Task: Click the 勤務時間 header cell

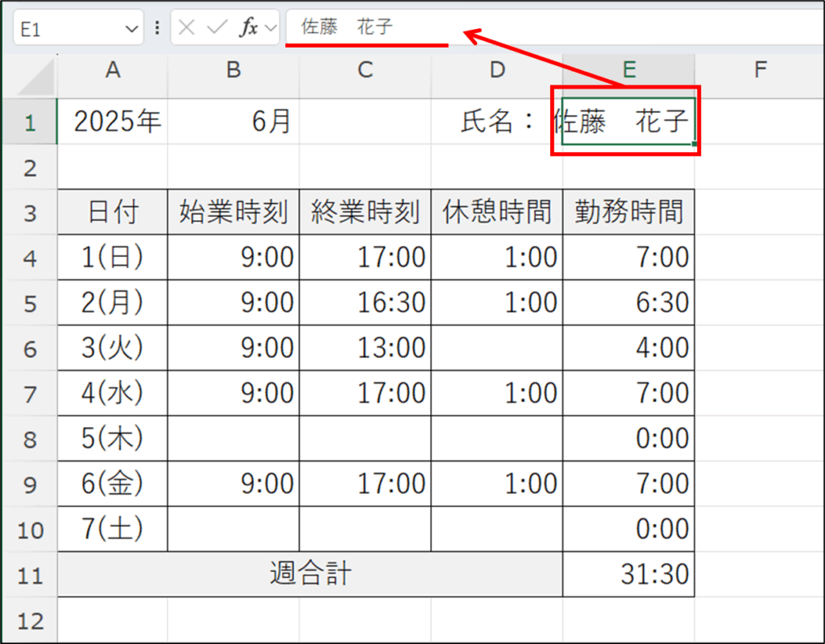Action: (x=628, y=213)
